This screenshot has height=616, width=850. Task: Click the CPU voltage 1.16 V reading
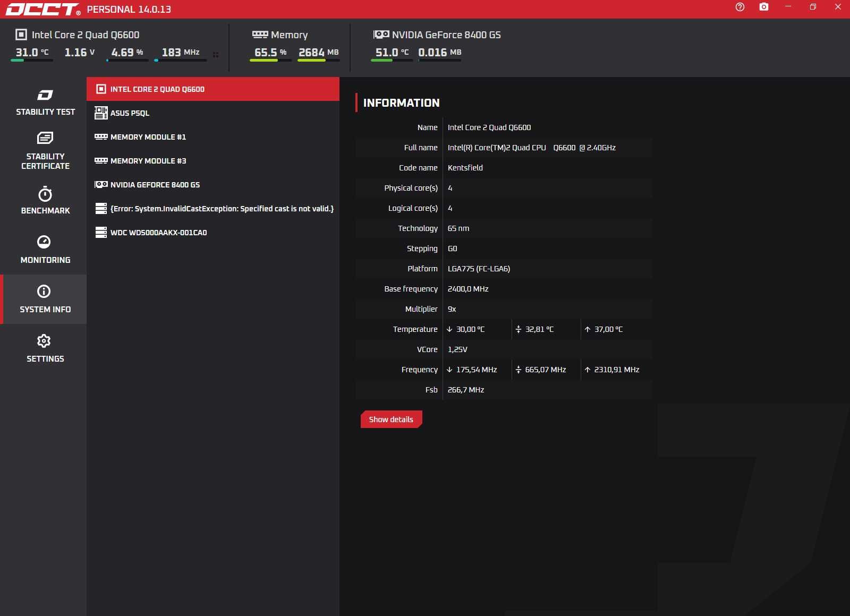click(x=80, y=52)
